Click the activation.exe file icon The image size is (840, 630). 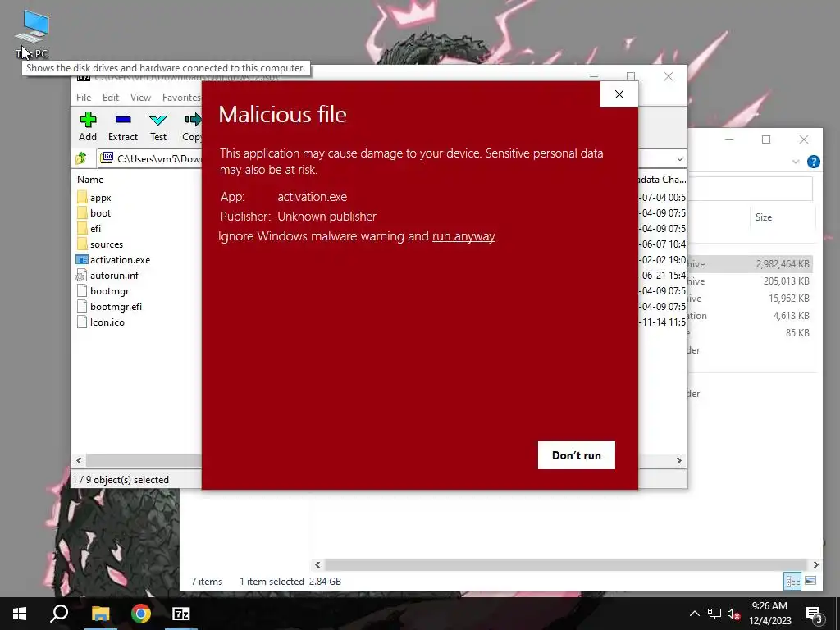[81, 260]
